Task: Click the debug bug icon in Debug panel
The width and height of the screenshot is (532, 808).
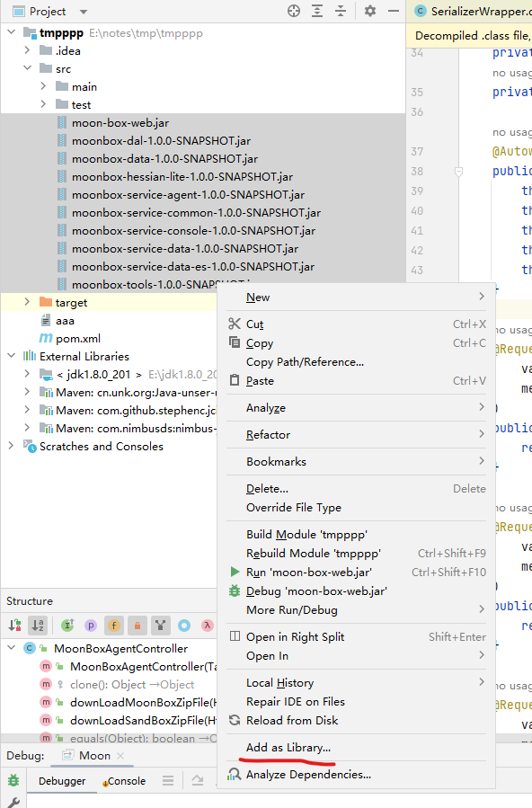Action: click(x=13, y=780)
